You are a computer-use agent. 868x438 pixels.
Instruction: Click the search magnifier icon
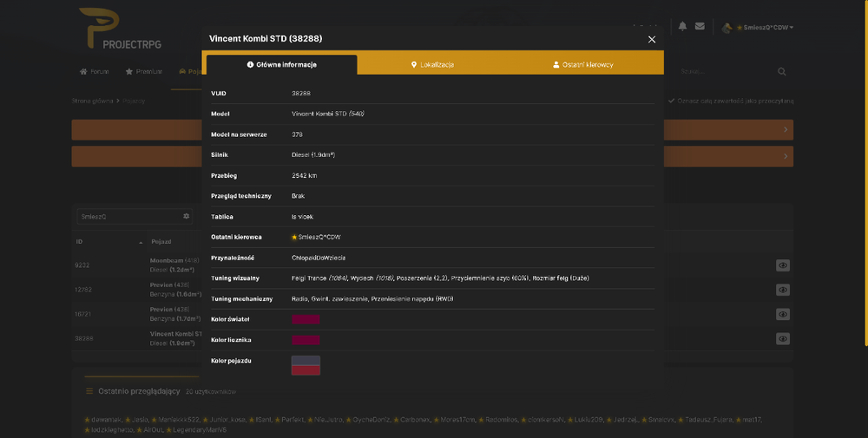pyautogui.click(x=782, y=71)
